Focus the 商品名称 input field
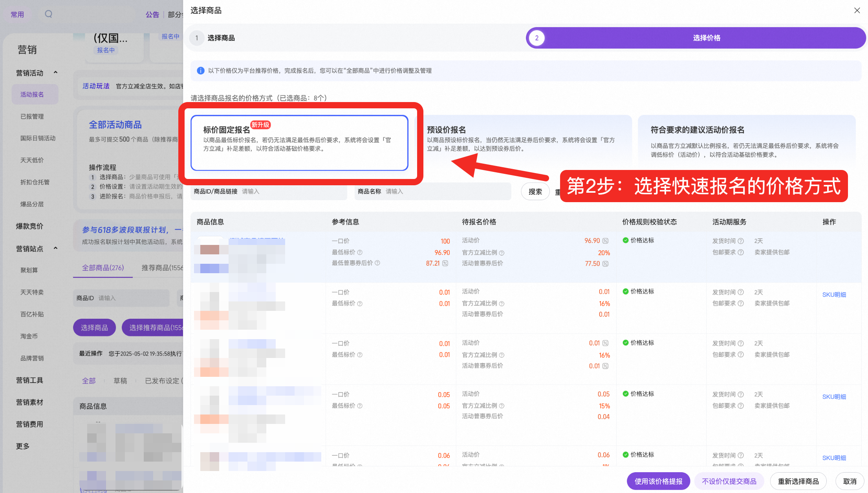 tap(433, 192)
